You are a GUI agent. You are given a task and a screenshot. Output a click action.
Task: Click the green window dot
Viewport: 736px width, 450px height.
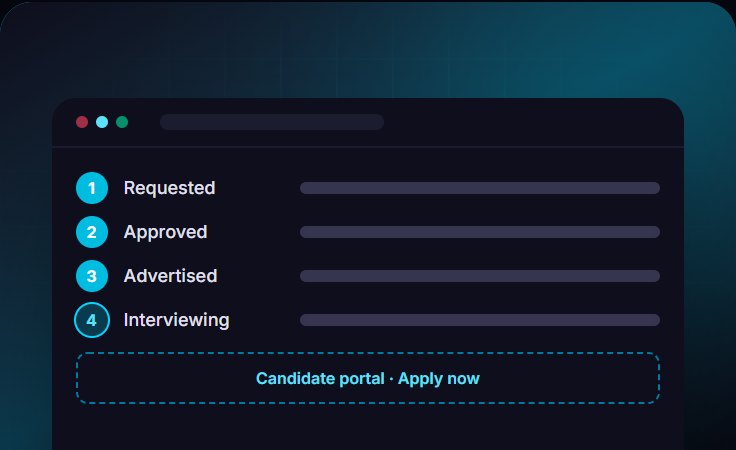[x=122, y=122]
